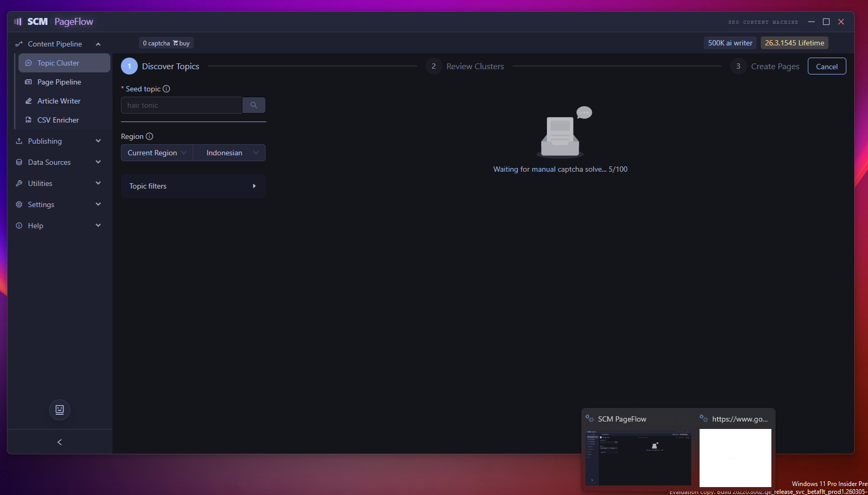The width and height of the screenshot is (868, 495).
Task: Open the Indonesian language dropdown
Action: 230,153
